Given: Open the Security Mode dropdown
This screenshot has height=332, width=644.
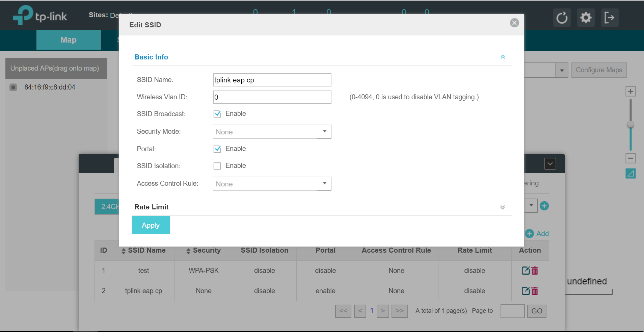Looking at the screenshot, I should pyautogui.click(x=272, y=132).
